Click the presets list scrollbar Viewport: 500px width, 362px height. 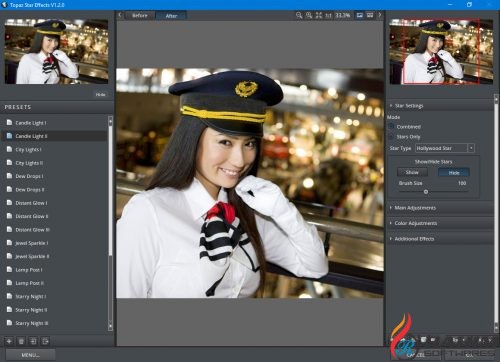tap(110, 190)
